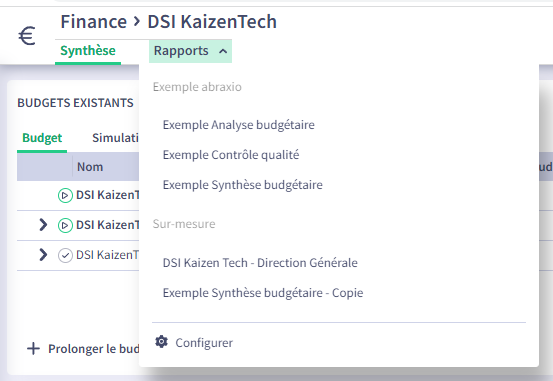Open DSI Kaizen Tech - Direction Générale report

[x=260, y=262]
